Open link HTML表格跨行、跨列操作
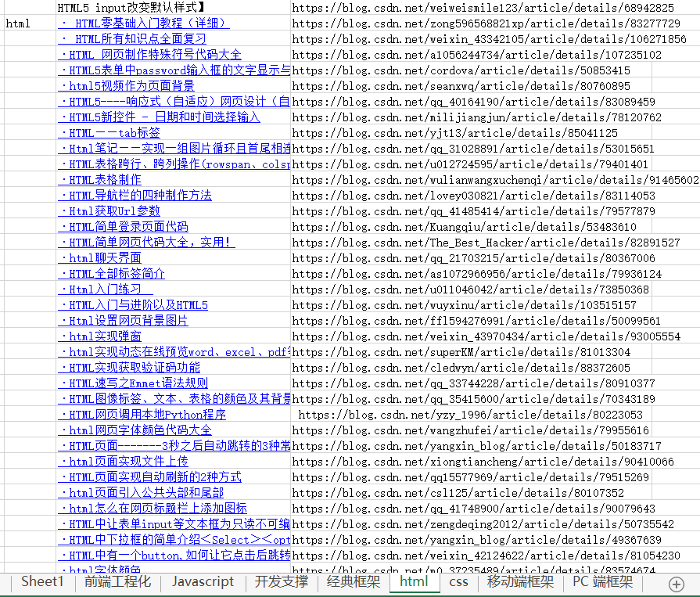The height and width of the screenshot is (597, 700). (174, 164)
